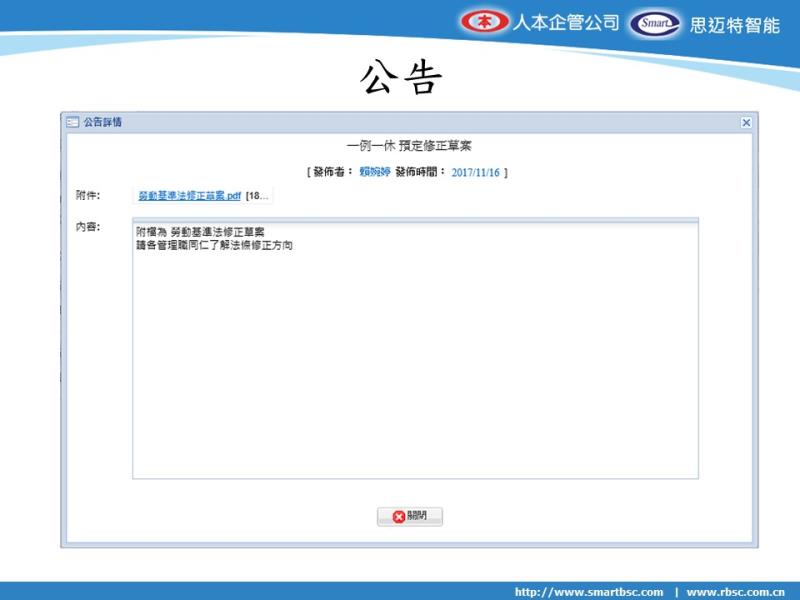Open the 勞動基準法修正草案.pdf attachment
This screenshot has height=600, width=800.
pos(190,196)
